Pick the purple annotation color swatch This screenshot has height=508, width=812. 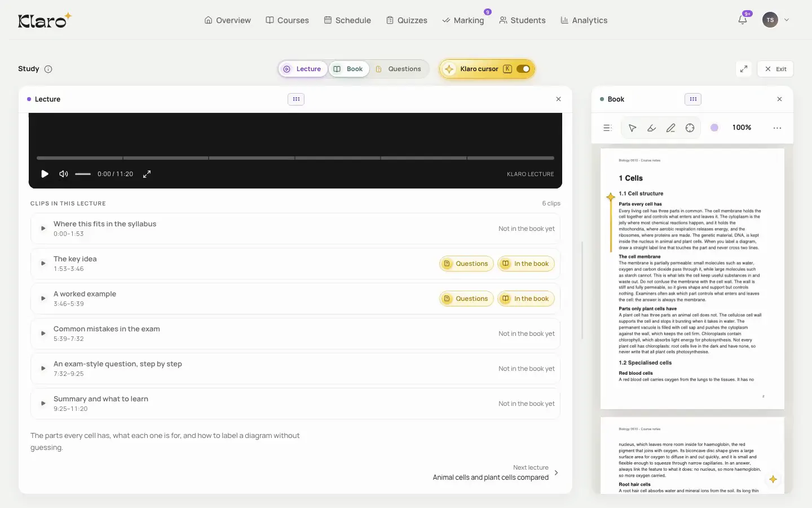(714, 128)
